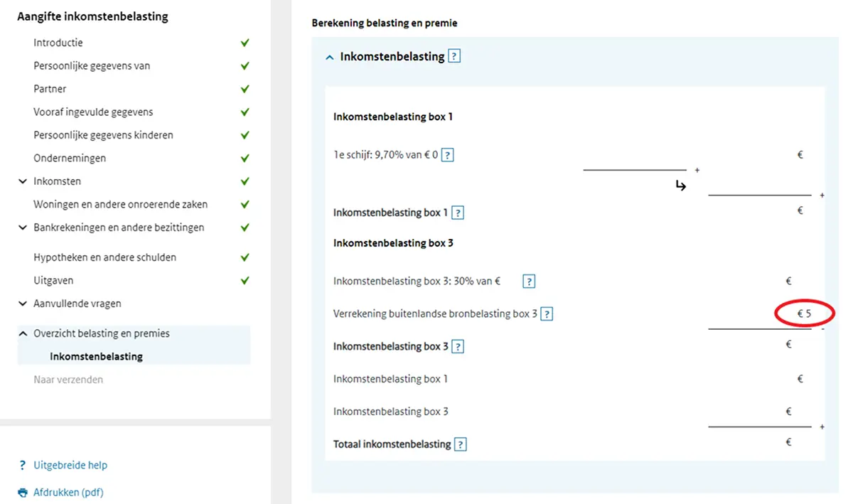Open help for box 3 30% rate
The width and height of the screenshot is (853, 504).
[529, 282]
